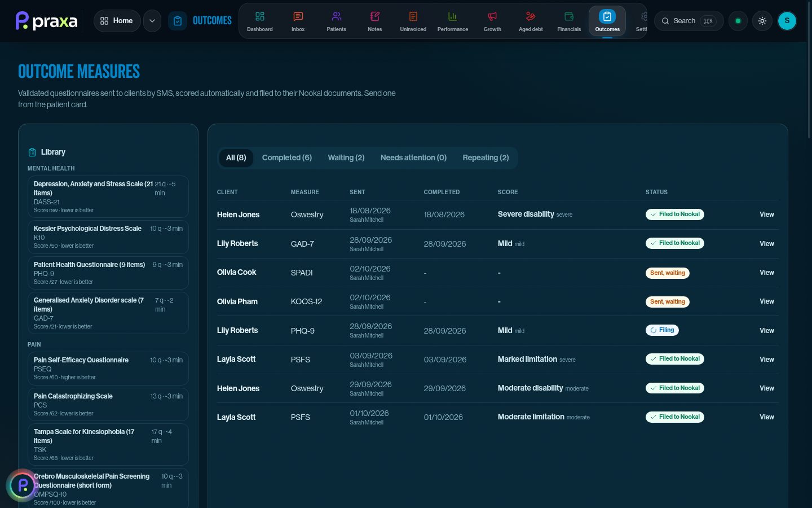Open the Performance chart icon

(453, 21)
